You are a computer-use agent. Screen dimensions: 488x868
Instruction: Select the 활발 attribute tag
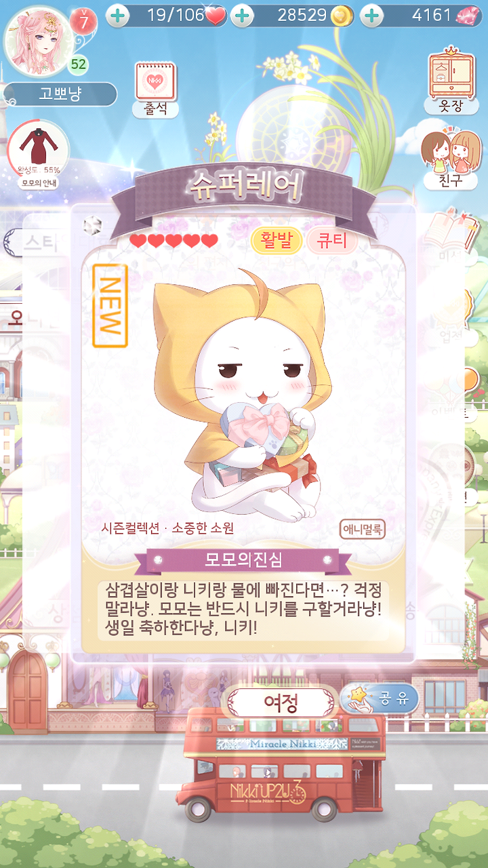(275, 241)
